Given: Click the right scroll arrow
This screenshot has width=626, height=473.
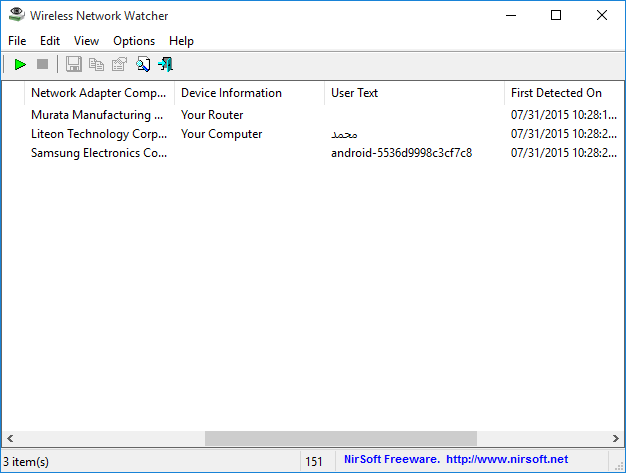Looking at the screenshot, I should [615, 438].
